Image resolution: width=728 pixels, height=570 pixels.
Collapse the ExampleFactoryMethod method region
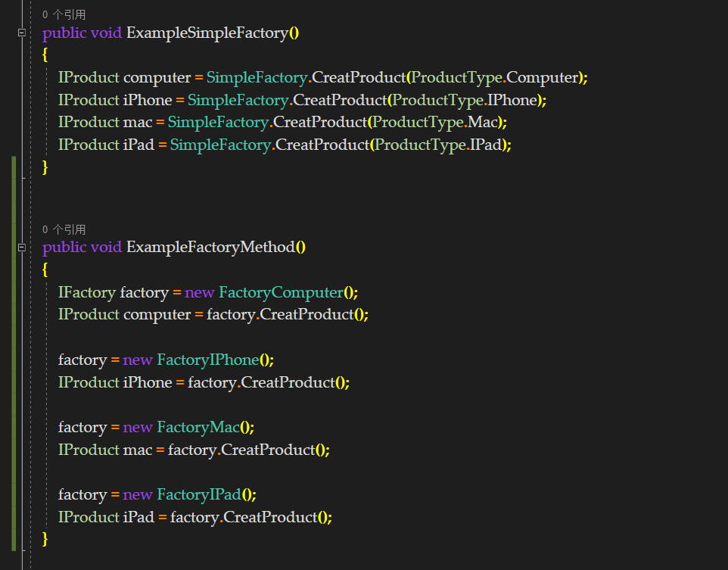[x=22, y=248]
